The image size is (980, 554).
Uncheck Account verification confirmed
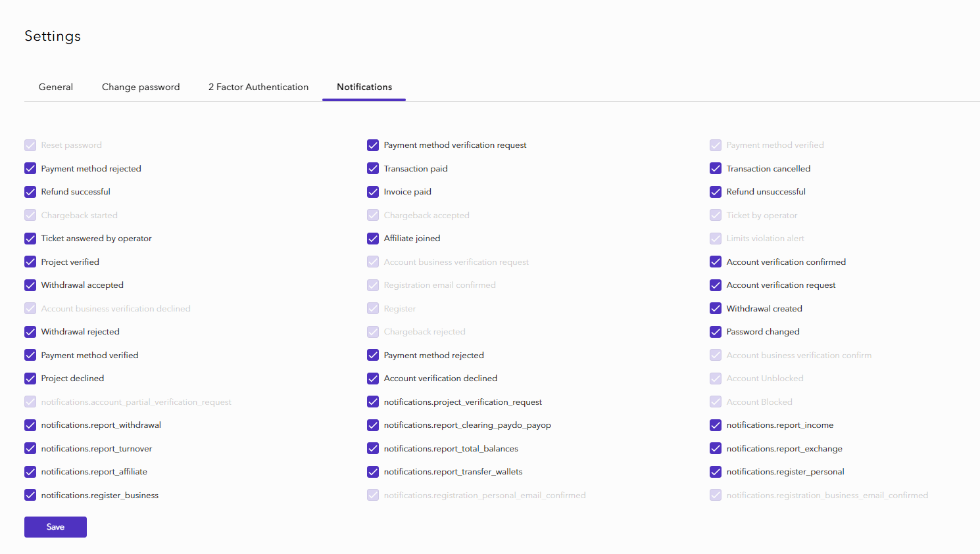coord(716,262)
